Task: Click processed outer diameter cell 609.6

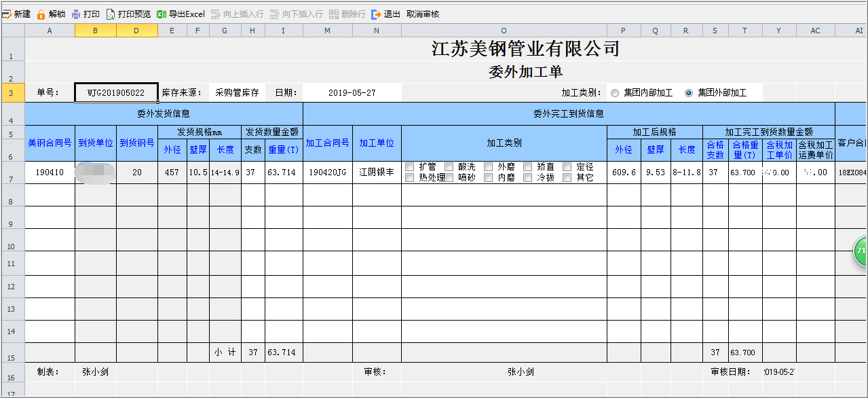Action: (x=624, y=173)
